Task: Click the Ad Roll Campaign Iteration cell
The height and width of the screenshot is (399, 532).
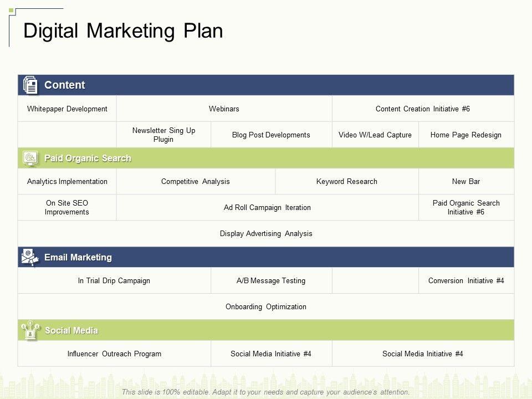Action: pos(267,208)
